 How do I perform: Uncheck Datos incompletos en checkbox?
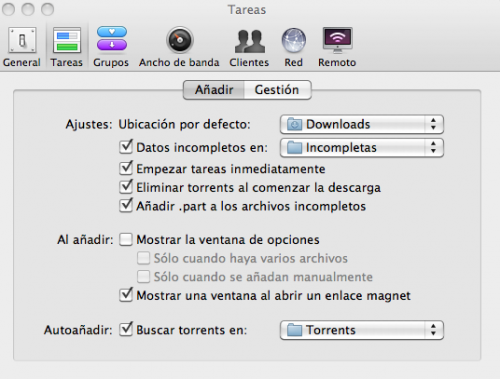(126, 147)
